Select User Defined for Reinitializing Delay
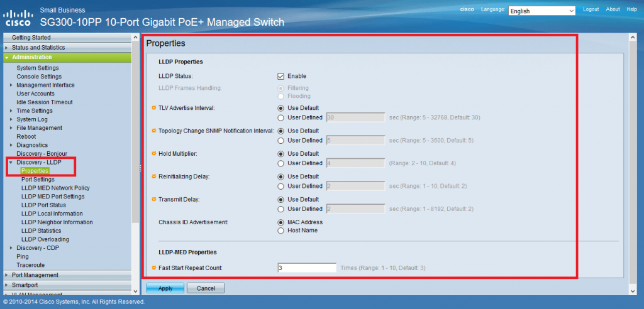644x309 pixels. pos(281,187)
